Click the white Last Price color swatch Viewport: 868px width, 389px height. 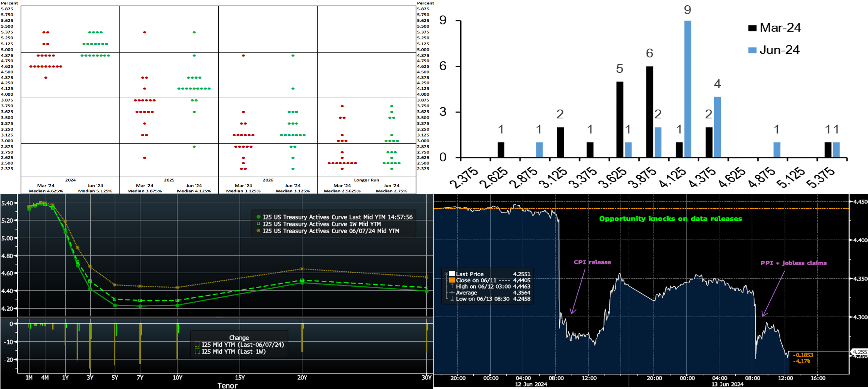pyautogui.click(x=452, y=274)
